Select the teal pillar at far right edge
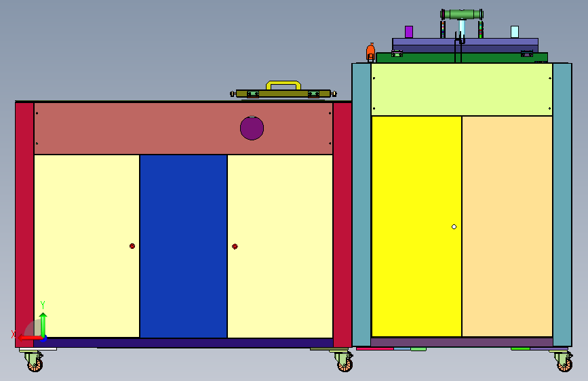 pyautogui.click(x=562, y=204)
